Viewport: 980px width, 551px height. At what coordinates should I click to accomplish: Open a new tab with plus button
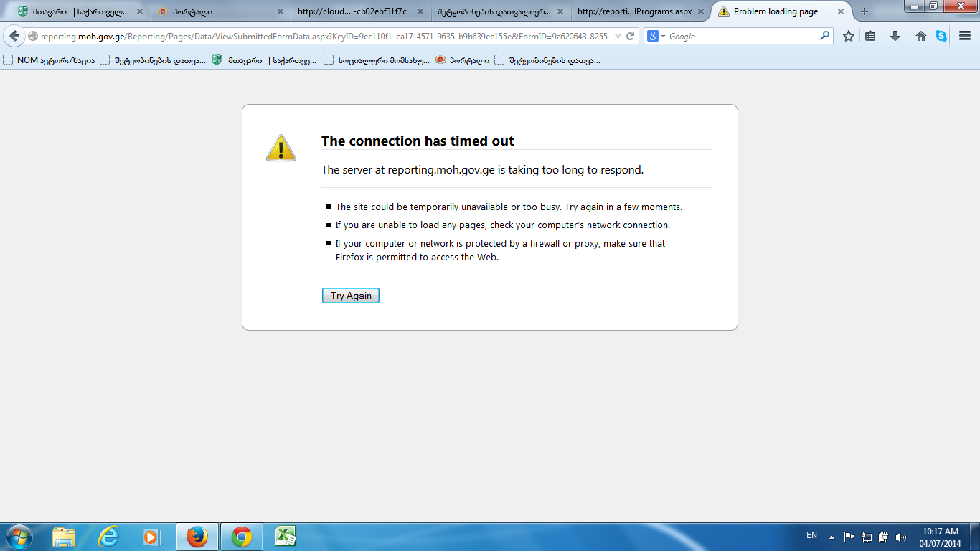pyautogui.click(x=864, y=11)
